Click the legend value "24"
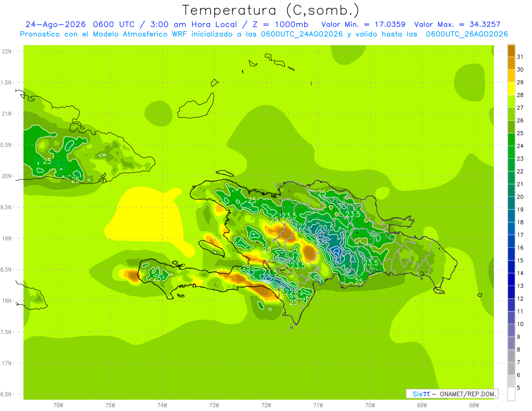Viewport: 532px width, 411px height. tap(520, 146)
